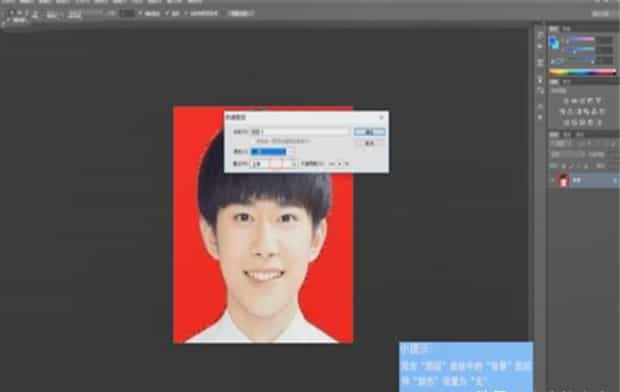Toggle the Sample All Layers checkbox
This screenshot has height=392, width=620.
click(186, 13)
